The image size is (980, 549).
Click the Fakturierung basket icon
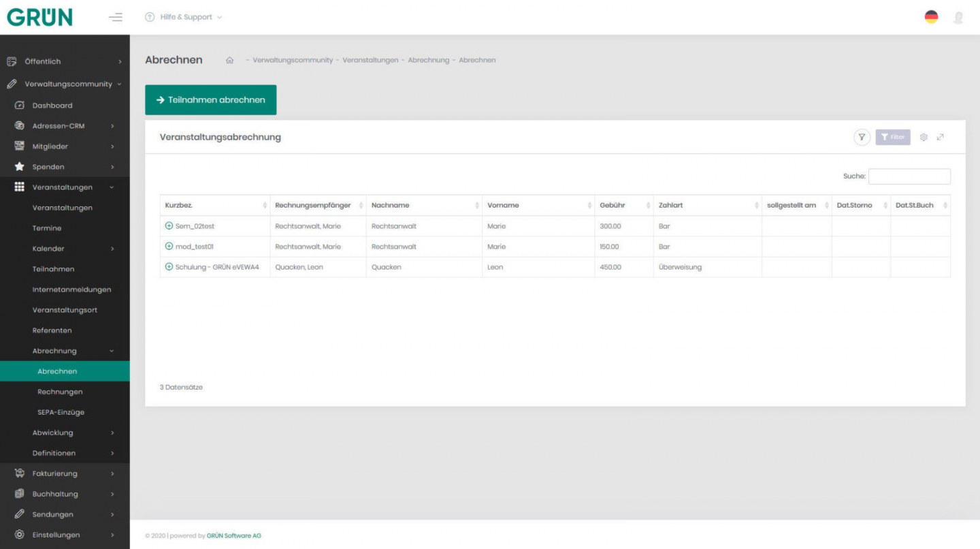click(19, 473)
